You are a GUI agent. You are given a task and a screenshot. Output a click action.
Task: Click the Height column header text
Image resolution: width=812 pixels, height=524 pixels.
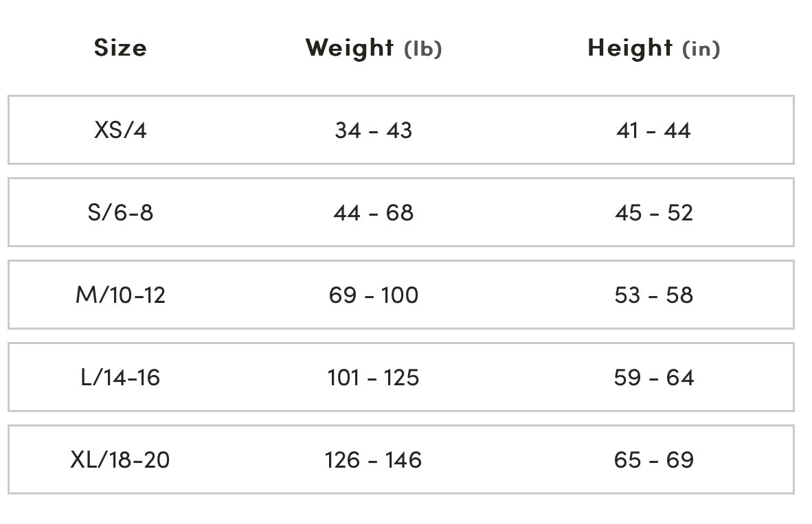coord(630,47)
